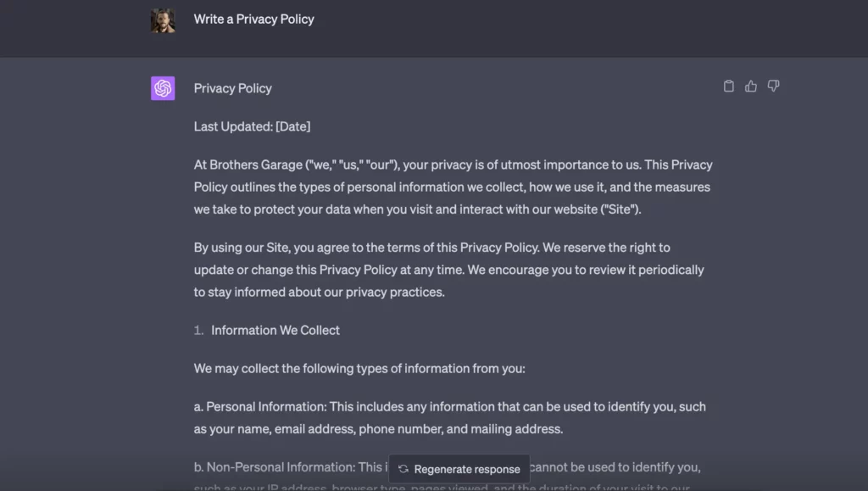
Task: Click the list number "1."
Action: tap(198, 330)
